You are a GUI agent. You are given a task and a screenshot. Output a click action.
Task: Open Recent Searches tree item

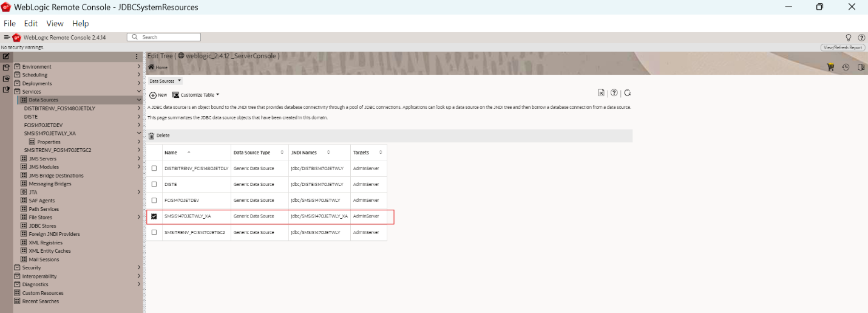coord(41,301)
